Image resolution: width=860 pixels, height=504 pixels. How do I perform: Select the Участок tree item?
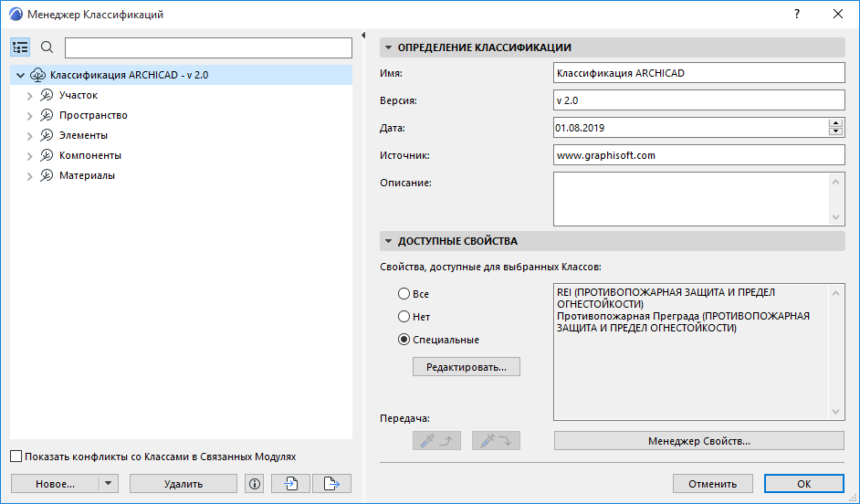pyautogui.click(x=79, y=96)
